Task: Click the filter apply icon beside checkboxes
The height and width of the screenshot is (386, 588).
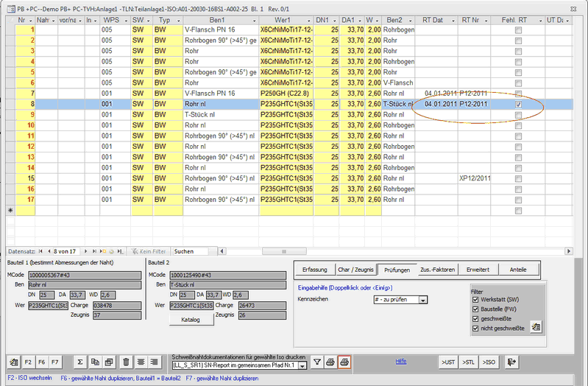Action: click(536, 326)
